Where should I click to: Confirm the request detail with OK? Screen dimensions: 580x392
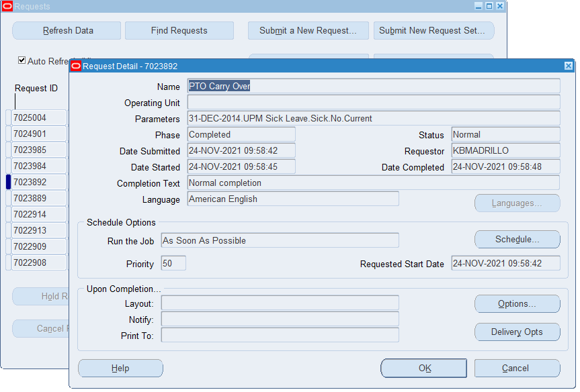[x=423, y=368]
